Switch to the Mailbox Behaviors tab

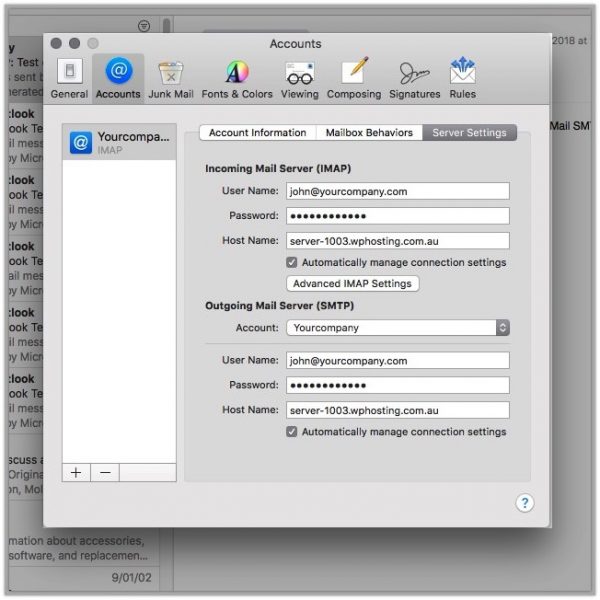click(x=369, y=133)
